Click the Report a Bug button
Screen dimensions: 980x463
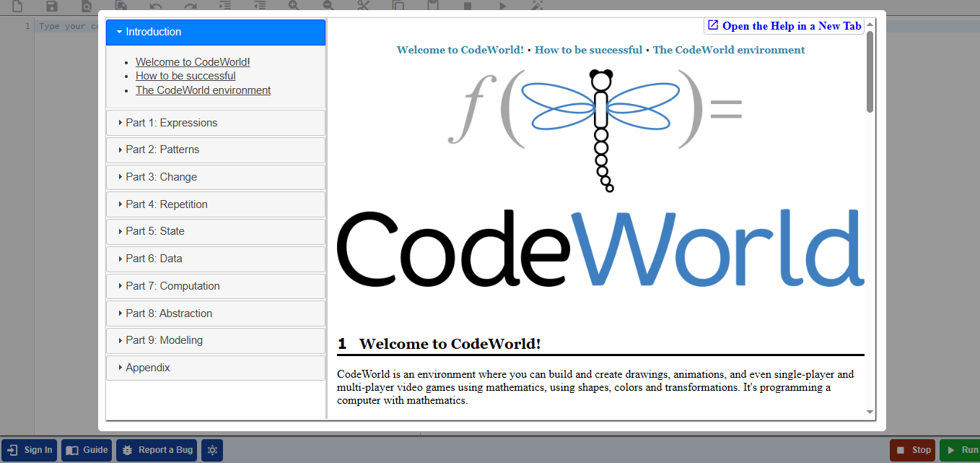tap(157, 450)
